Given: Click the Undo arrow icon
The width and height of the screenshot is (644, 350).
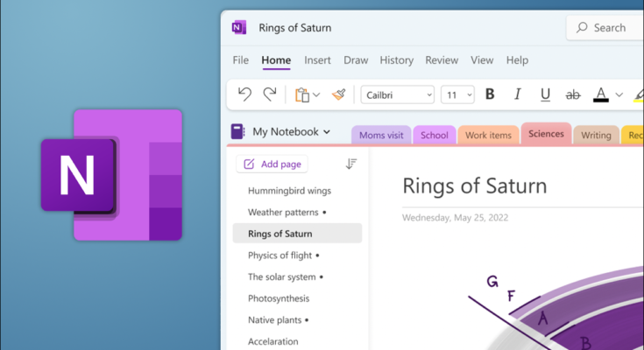Looking at the screenshot, I should coord(245,94).
